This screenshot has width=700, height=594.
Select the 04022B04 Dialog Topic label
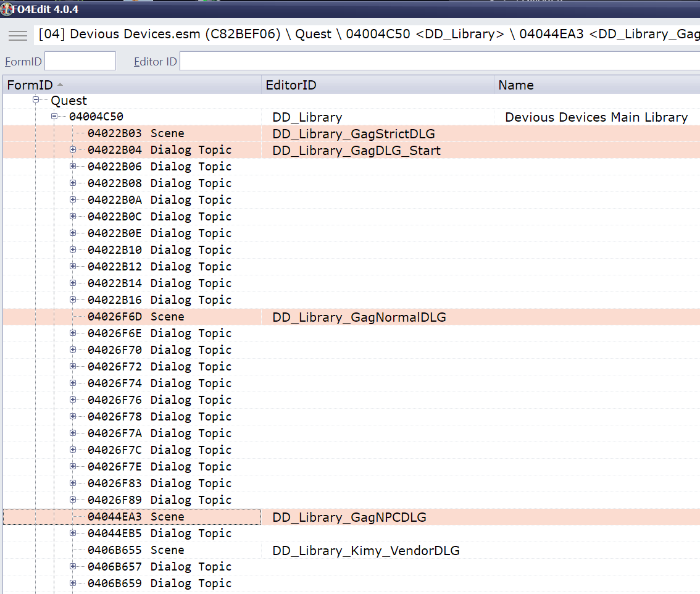tap(159, 149)
